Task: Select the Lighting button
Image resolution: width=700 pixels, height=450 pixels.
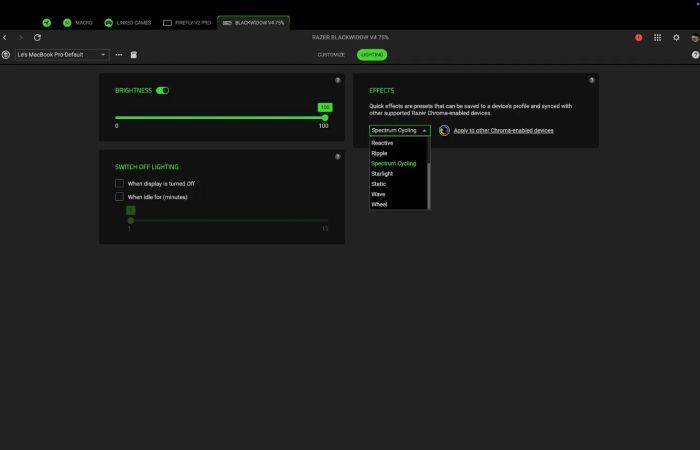Action: pos(372,54)
